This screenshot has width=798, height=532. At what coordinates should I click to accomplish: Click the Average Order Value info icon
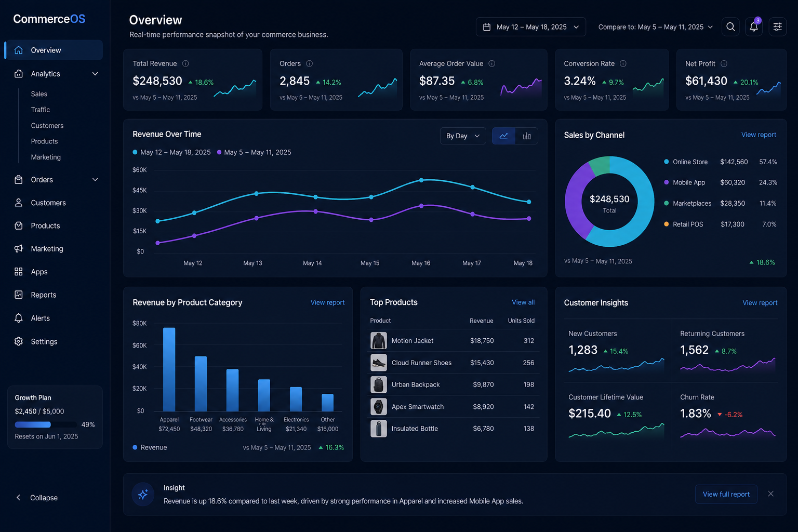[x=491, y=63]
